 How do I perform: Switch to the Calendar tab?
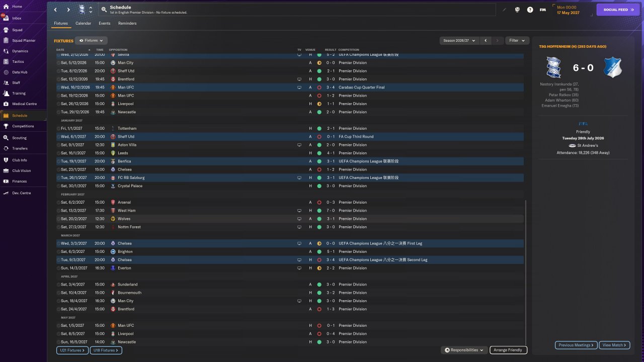pos(84,23)
